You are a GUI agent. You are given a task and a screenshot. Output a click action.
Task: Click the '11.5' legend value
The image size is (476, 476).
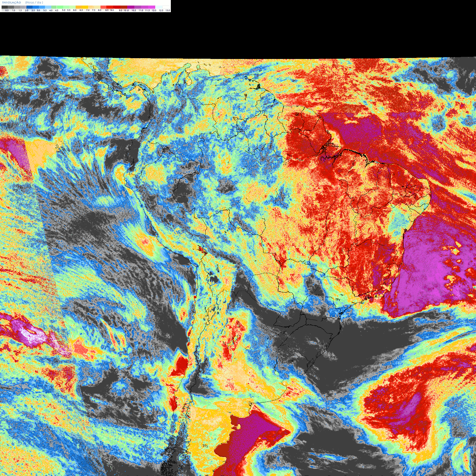pos(147,10)
